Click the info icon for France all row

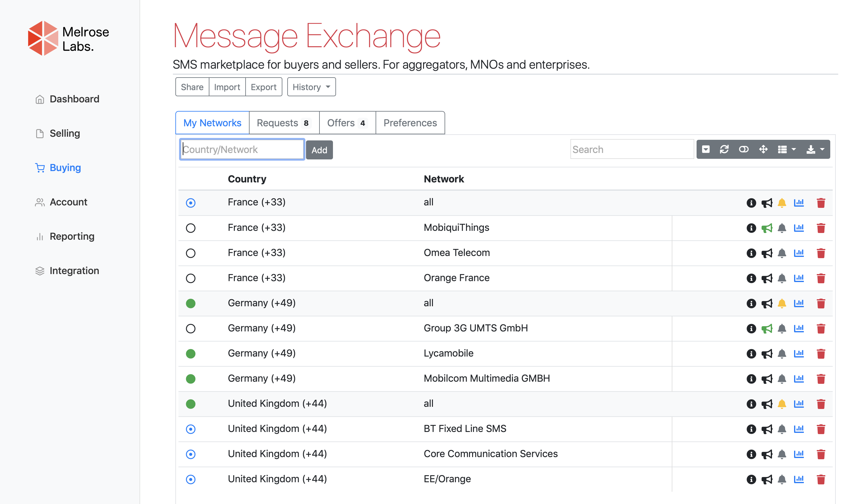(751, 203)
